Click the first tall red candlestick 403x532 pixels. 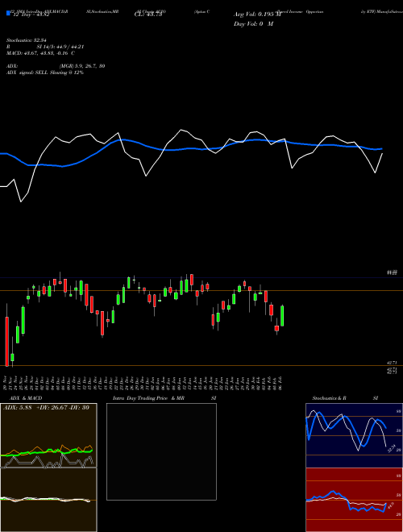[x=6, y=341]
